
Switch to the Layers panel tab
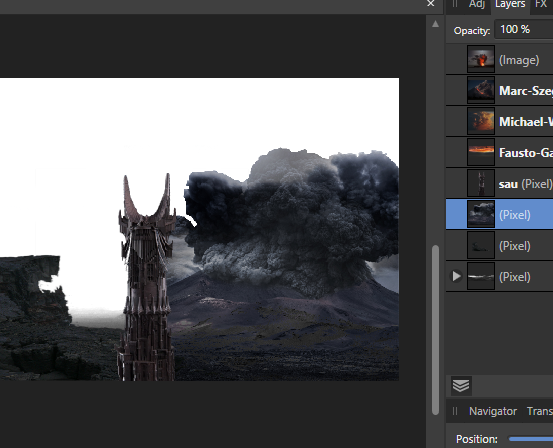pyautogui.click(x=510, y=4)
